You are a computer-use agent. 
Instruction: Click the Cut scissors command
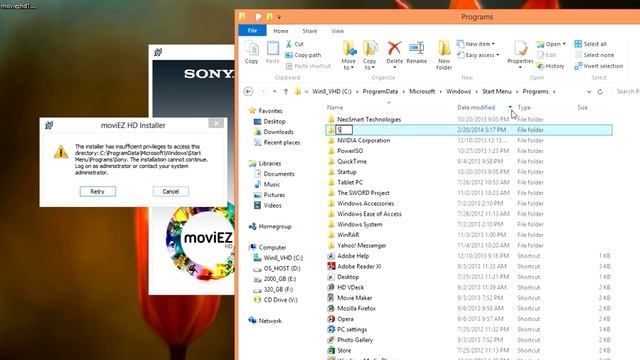click(x=294, y=44)
